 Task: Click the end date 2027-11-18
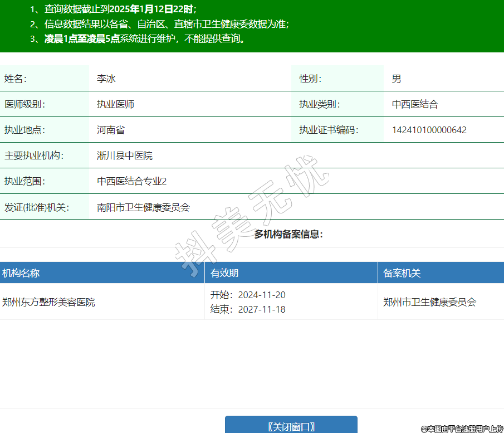261,309
